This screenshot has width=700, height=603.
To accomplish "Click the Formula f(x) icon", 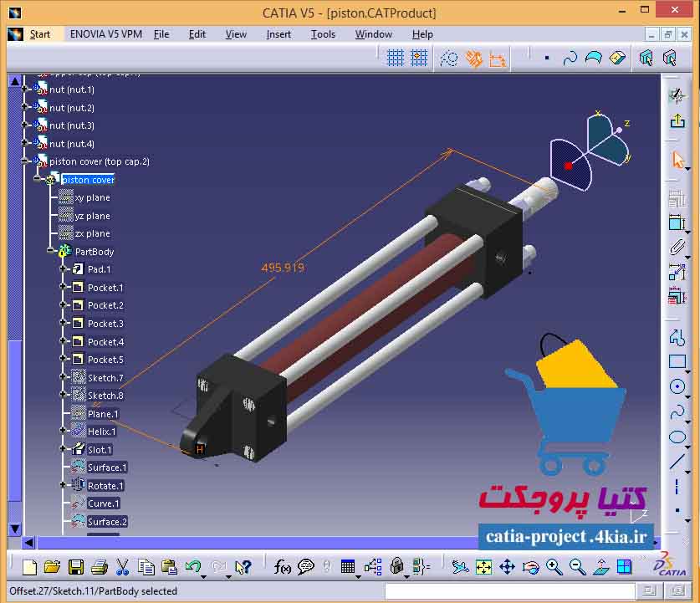I will coord(282,567).
